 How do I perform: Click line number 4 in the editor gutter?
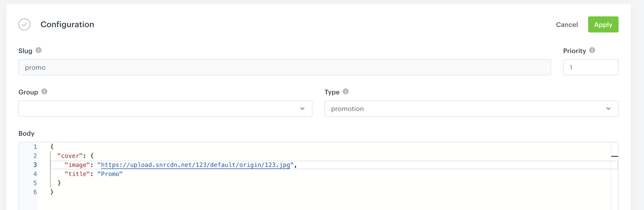35,174
